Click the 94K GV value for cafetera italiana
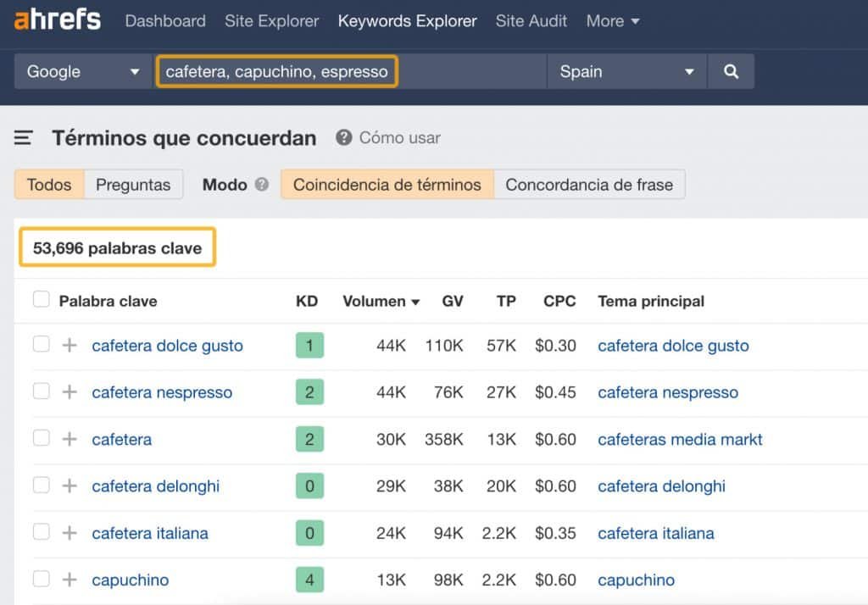This screenshot has width=868, height=605. coord(448,534)
